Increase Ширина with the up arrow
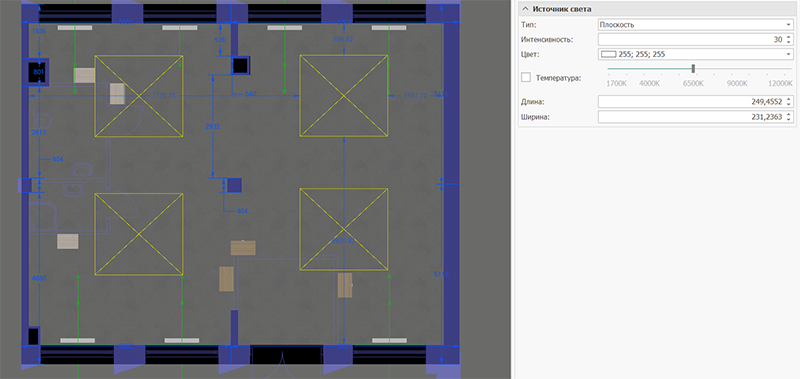The height and width of the screenshot is (379, 800). tap(789, 115)
